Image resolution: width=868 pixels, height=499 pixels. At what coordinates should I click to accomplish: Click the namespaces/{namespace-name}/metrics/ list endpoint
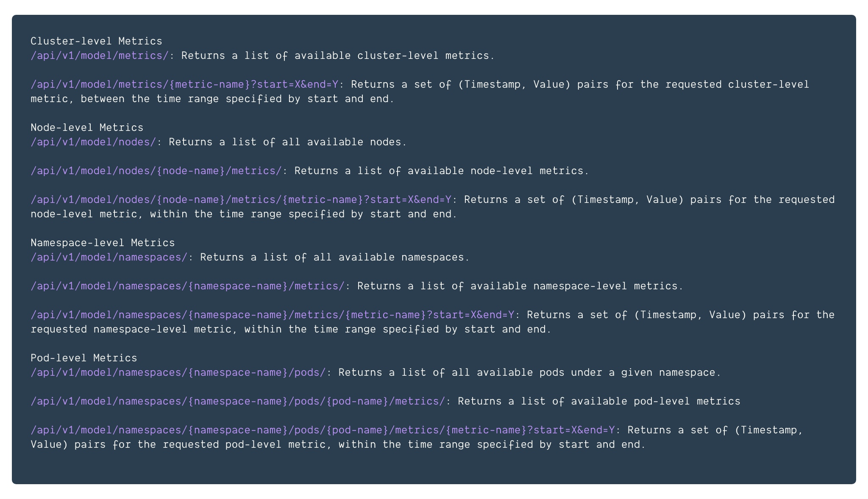(x=187, y=286)
